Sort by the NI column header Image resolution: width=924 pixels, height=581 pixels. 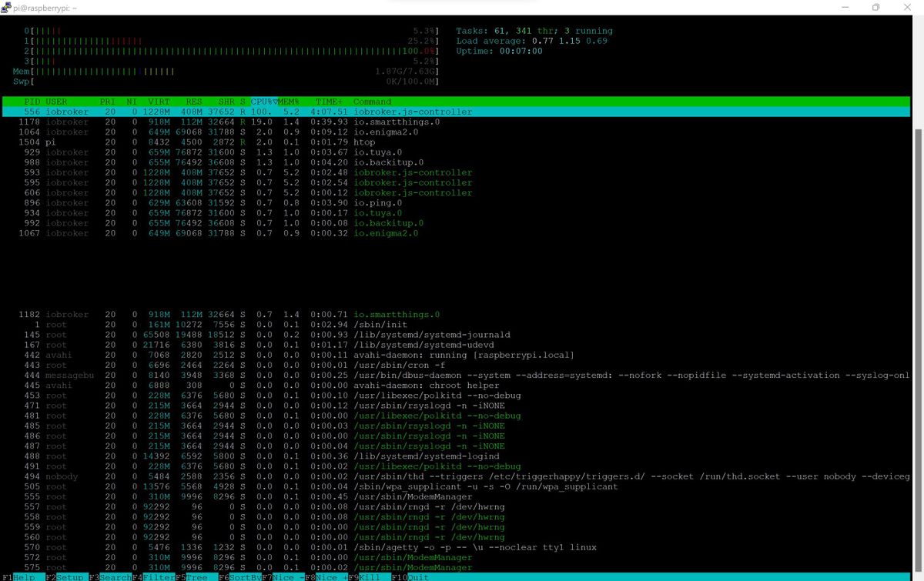(131, 102)
